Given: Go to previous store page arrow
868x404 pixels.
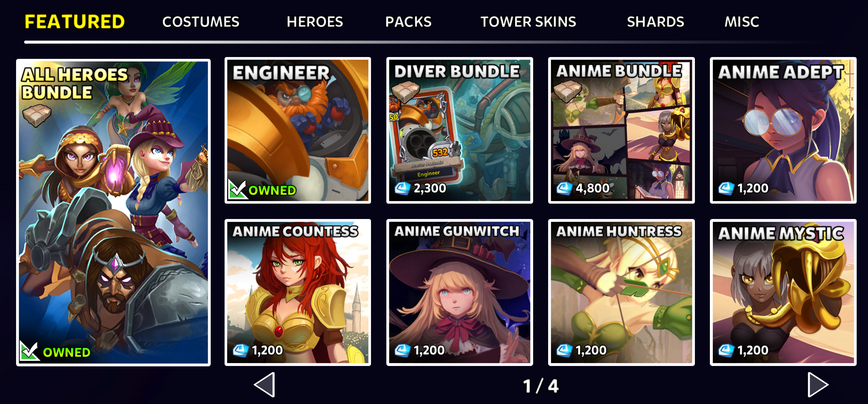Looking at the screenshot, I should tap(264, 385).
